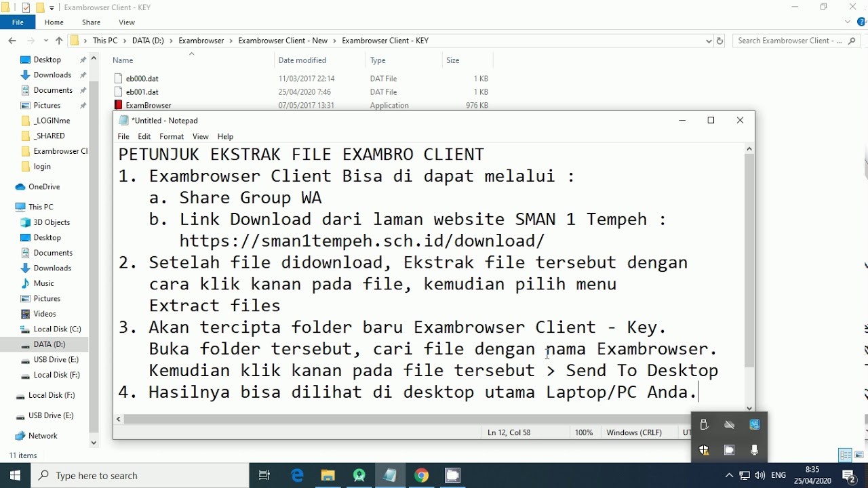
Task: Open the OneDrive tray icon in overflow
Action: tap(730, 425)
